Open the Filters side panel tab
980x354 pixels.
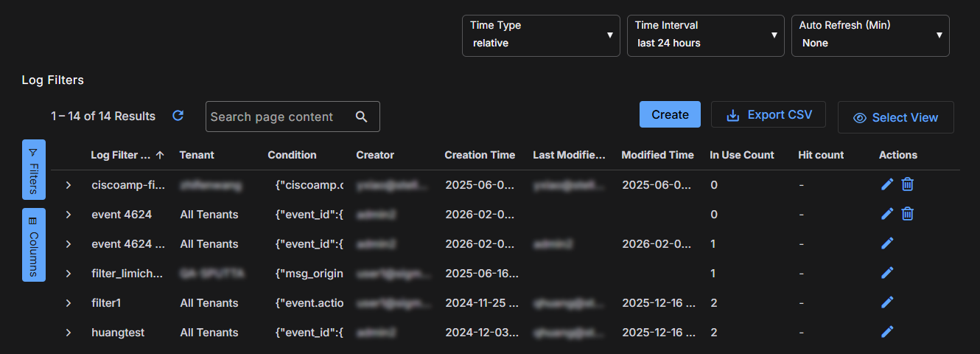[34, 170]
